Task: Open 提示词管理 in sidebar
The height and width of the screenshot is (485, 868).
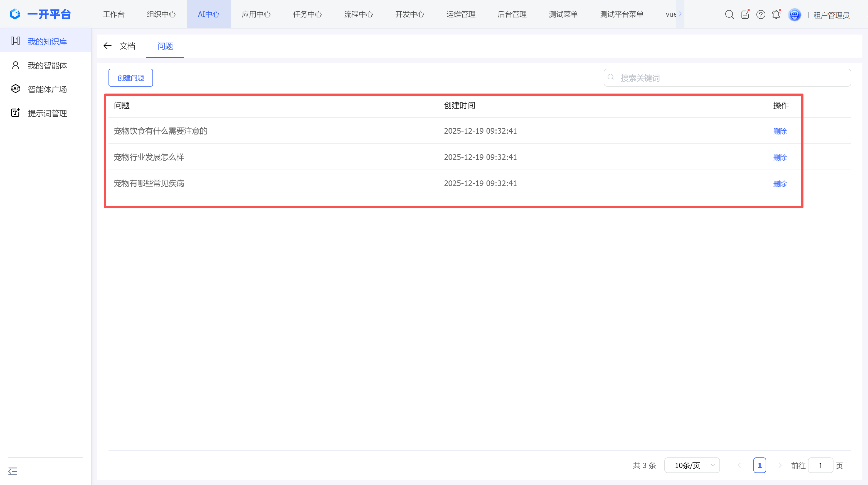Action: (47, 113)
